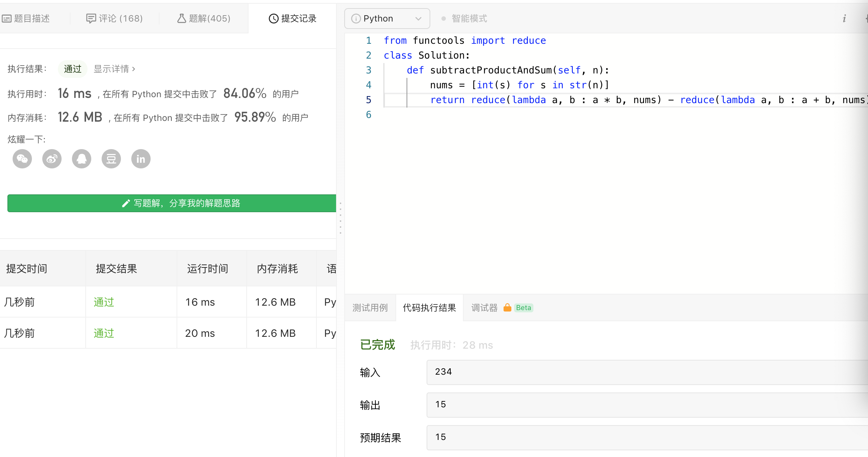Share result via QQ icon
The width and height of the screenshot is (868, 457).
tap(82, 159)
